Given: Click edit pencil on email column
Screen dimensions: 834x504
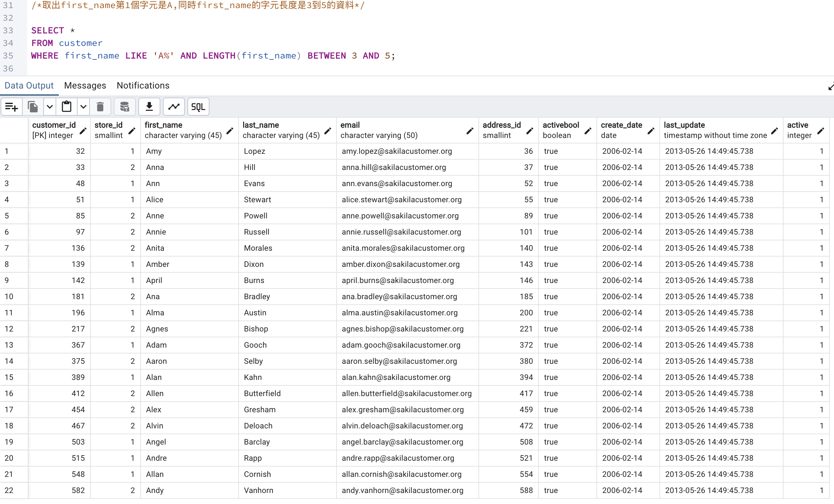Looking at the screenshot, I should click(470, 131).
